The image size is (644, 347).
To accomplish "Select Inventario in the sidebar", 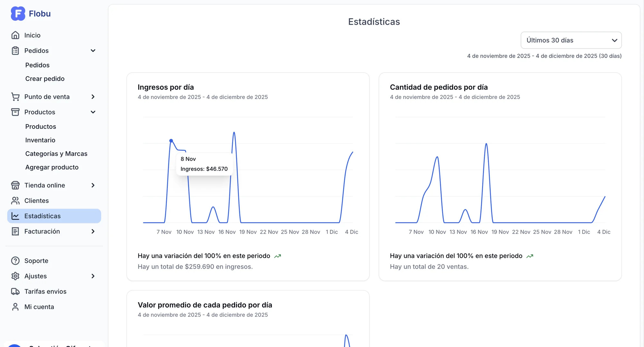I will (x=40, y=140).
